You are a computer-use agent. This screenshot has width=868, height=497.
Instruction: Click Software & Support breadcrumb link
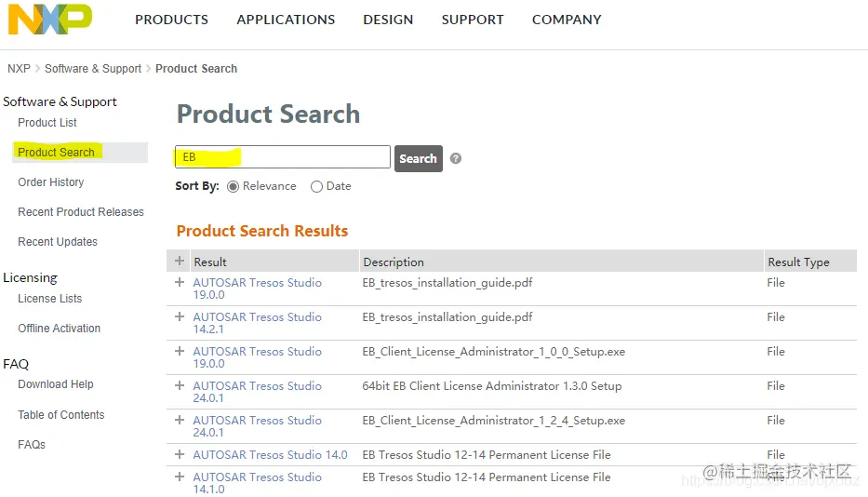point(93,69)
